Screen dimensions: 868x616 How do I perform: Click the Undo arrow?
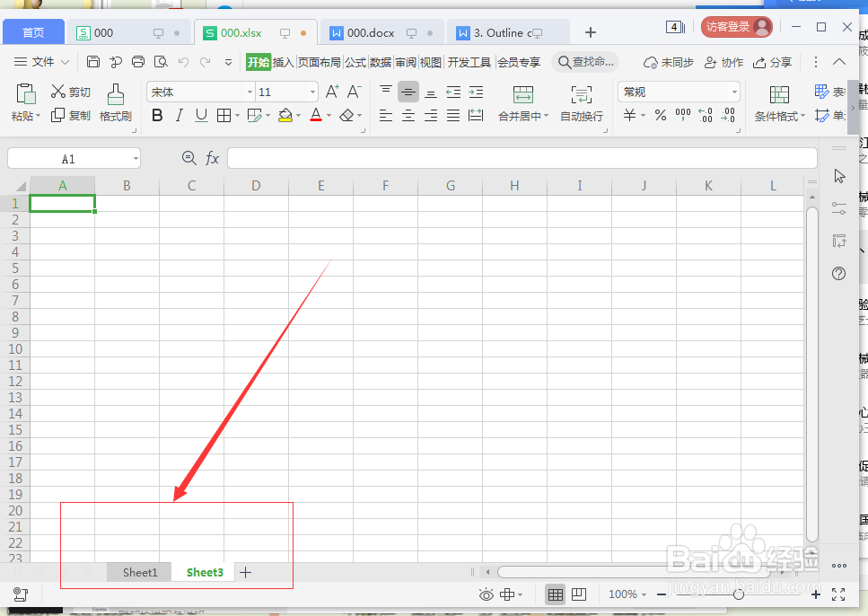pyautogui.click(x=183, y=62)
